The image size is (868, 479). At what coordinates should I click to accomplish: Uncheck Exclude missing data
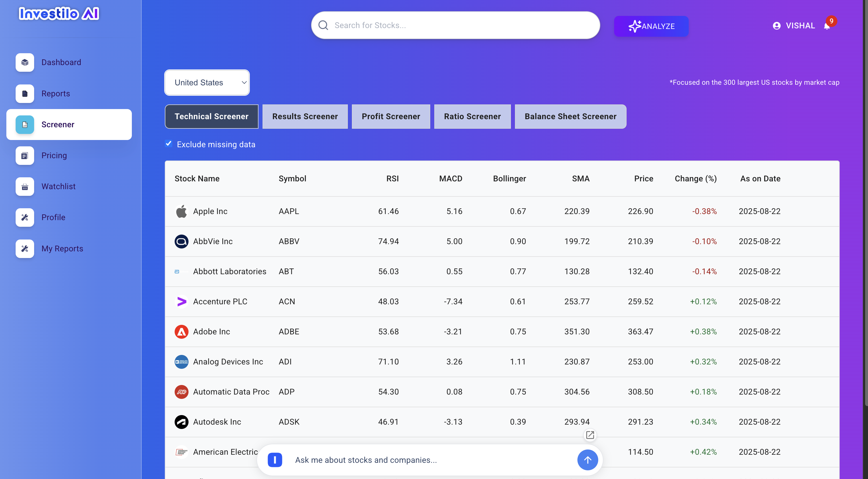[x=169, y=143]
